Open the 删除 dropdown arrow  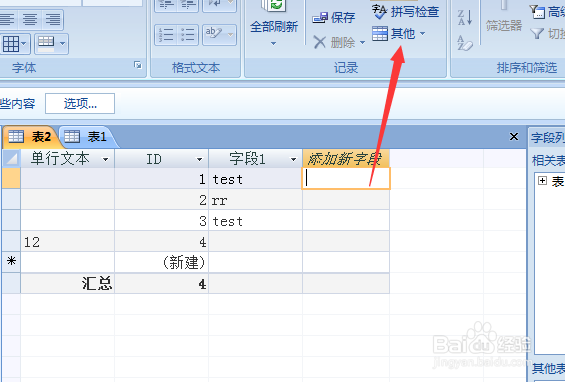point(362,43)
